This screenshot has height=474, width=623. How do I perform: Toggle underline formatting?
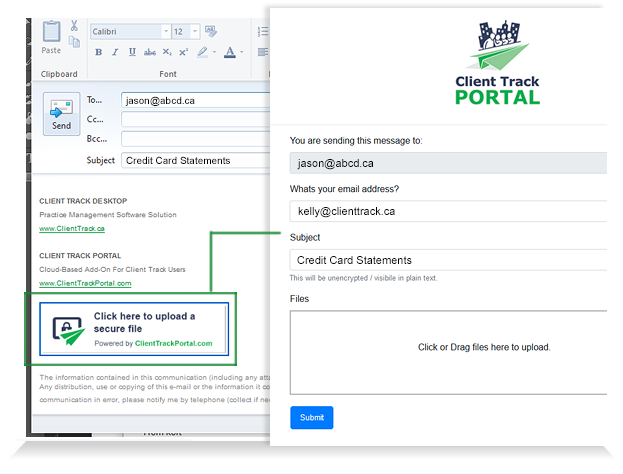pos(132,52)
